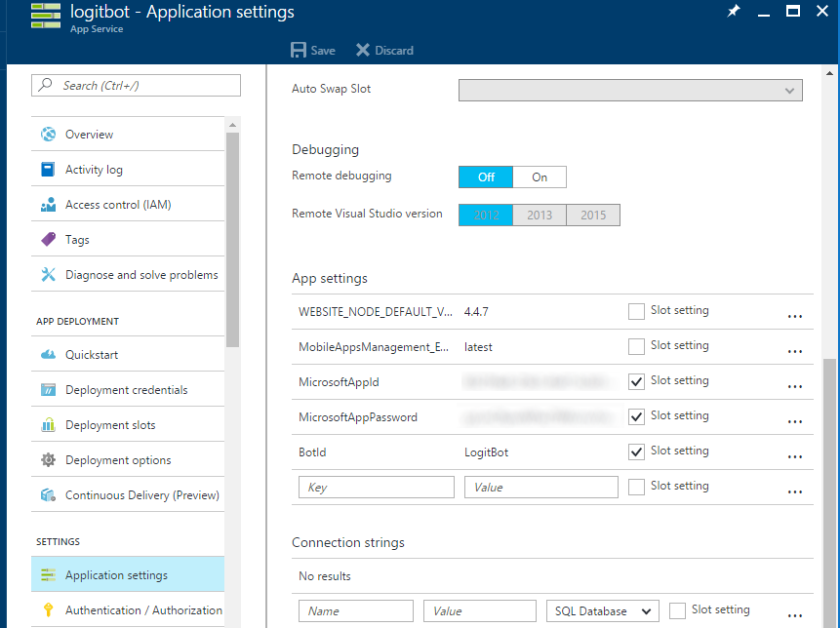Image resolution: width=840 pixels, height=628 pixels.
Task: Select Visual Studio version 2013
Action: [x=540, y=216]
